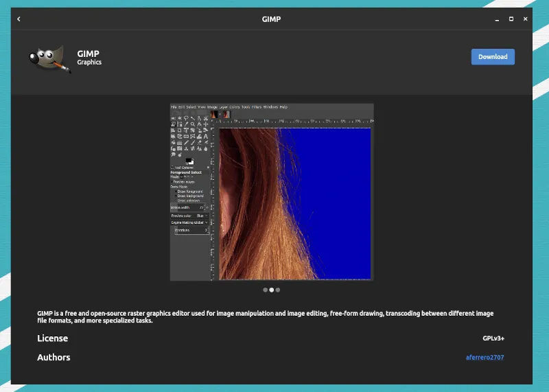Expand the Engine Matting Global dropdown
This screenshot has width=549, height=392.
[x=189, y=222]
